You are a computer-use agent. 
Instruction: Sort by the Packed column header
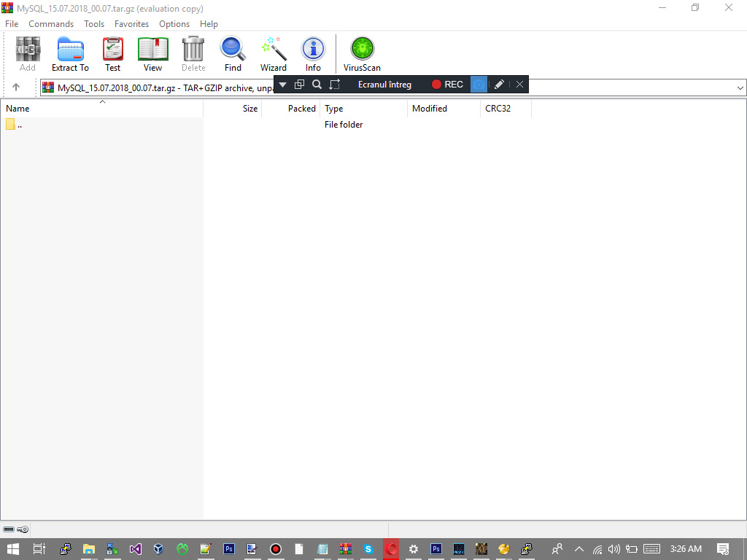[x=290, y=109]
